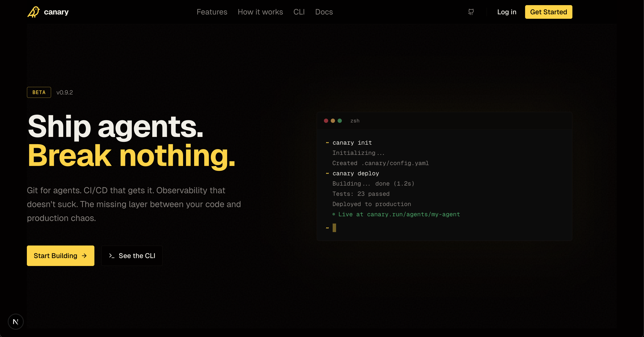Click the Log in link
The image size is (644, 337).
click(x=507, y=12)
